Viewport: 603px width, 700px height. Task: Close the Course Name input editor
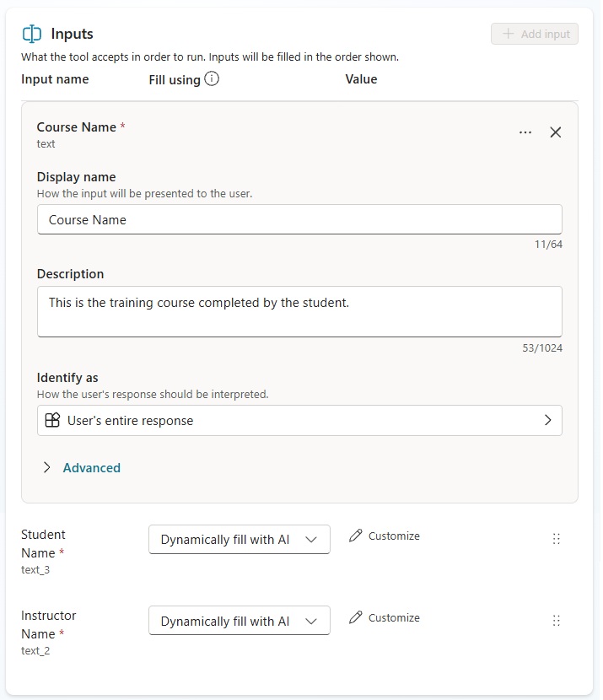pyautogui.click(x=555, y=132)
